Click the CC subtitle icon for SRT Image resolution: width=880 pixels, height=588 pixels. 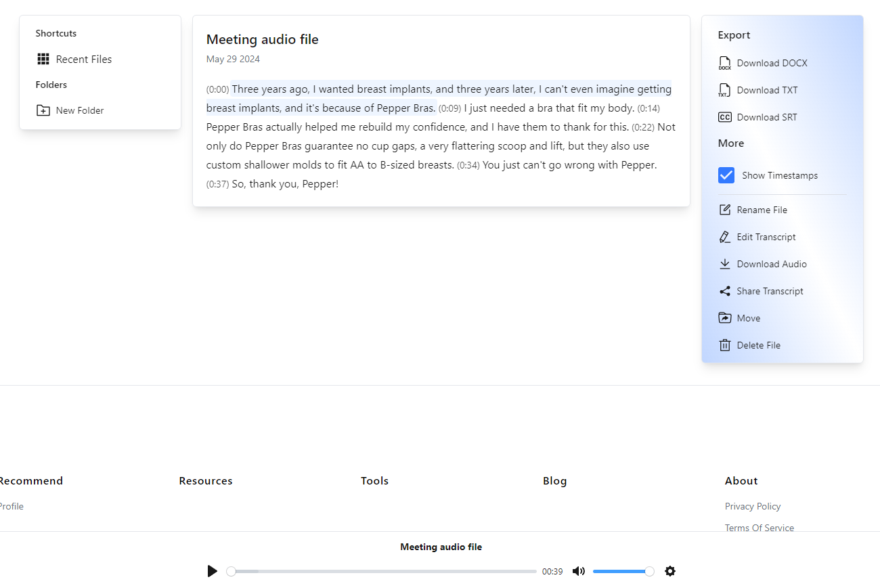pos(725,117)
